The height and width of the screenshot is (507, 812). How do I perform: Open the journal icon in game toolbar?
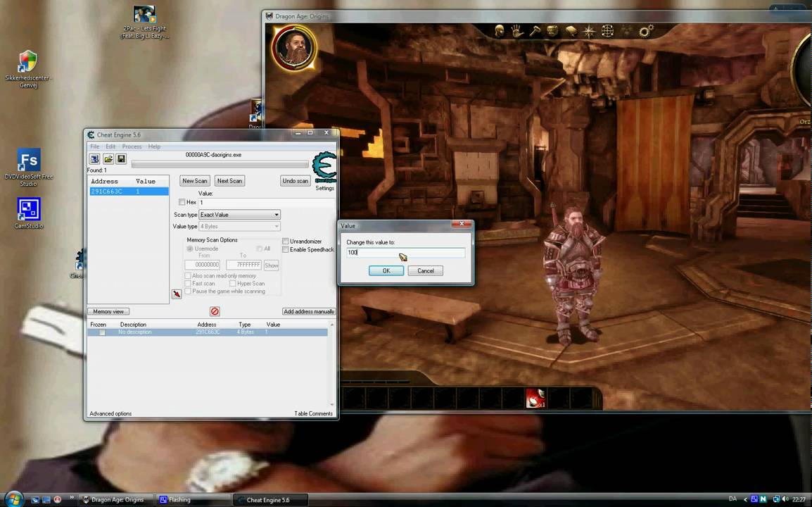point(571,31)
